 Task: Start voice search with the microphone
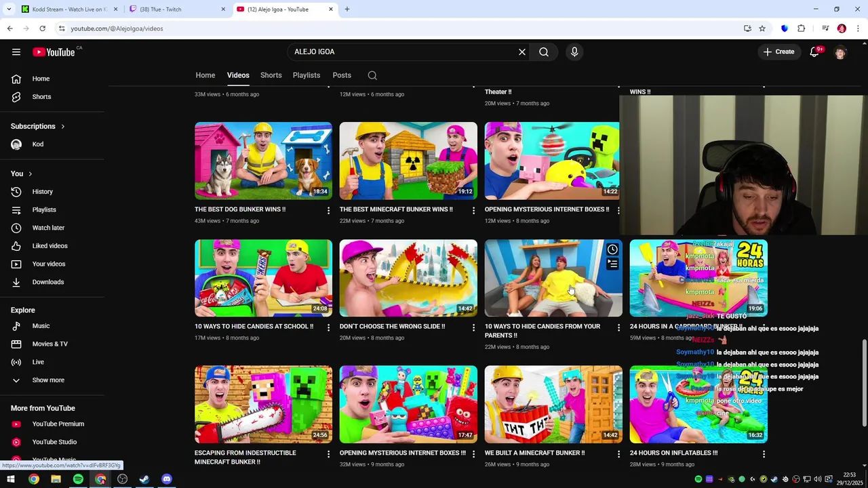574,52
